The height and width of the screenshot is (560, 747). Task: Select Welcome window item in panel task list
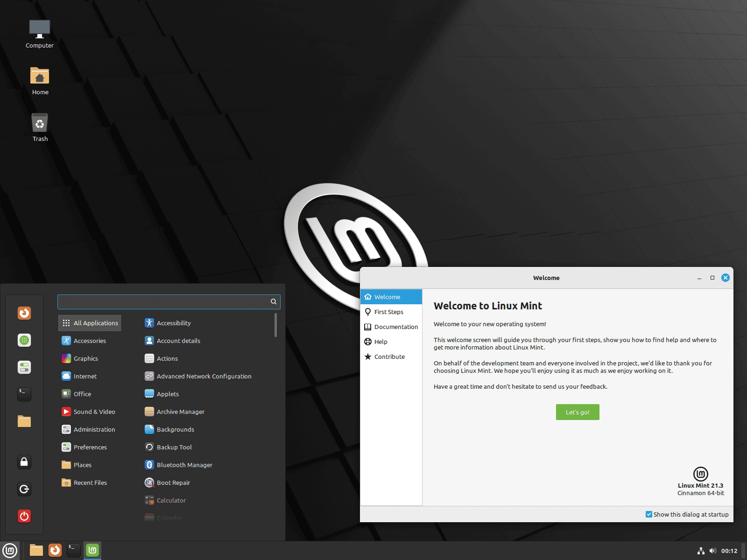pyautogui.click(x=92, y=551)
